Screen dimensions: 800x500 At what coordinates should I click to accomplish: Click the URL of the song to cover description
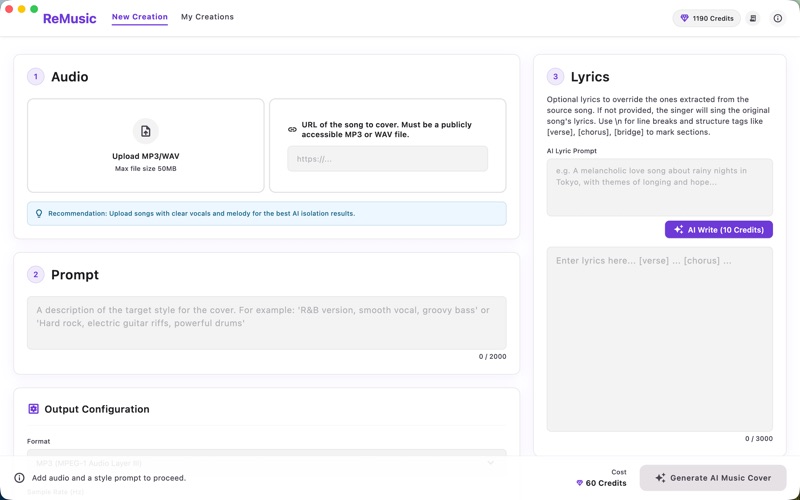pos(386,130)
